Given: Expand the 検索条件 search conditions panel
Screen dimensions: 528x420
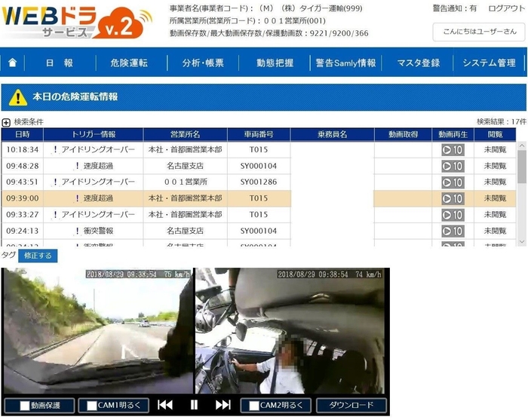Looking at the screenshot, I should pos(6,122).
